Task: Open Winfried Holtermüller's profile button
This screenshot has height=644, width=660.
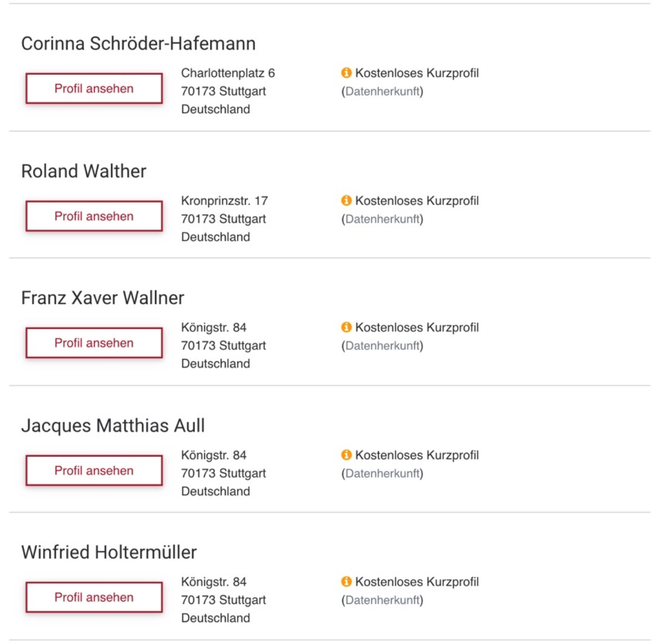Action: (94, 597)
